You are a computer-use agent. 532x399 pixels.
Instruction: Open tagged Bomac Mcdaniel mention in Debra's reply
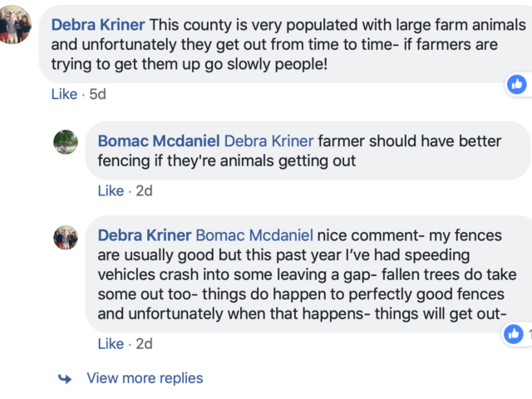tap(254, 235)
